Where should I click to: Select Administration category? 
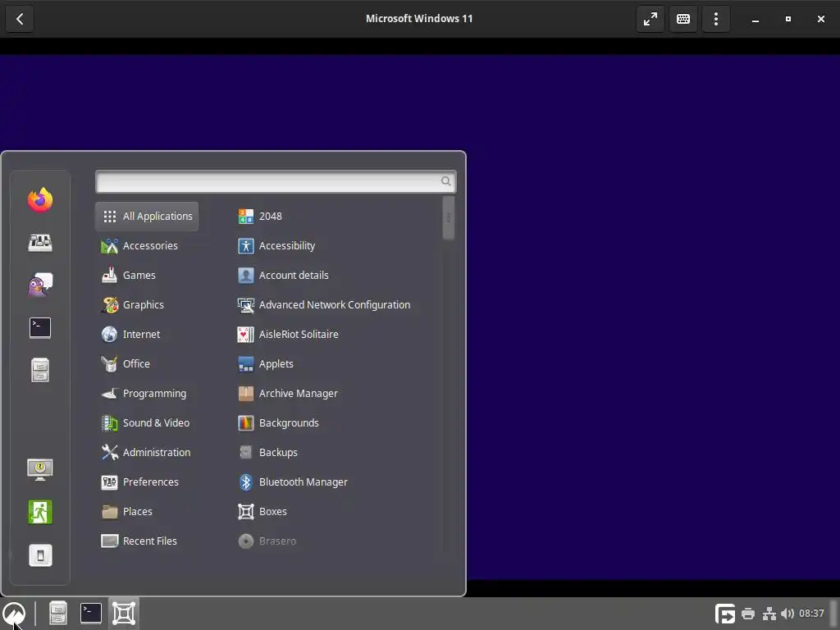pyautogui.click(x=147, y=452)
